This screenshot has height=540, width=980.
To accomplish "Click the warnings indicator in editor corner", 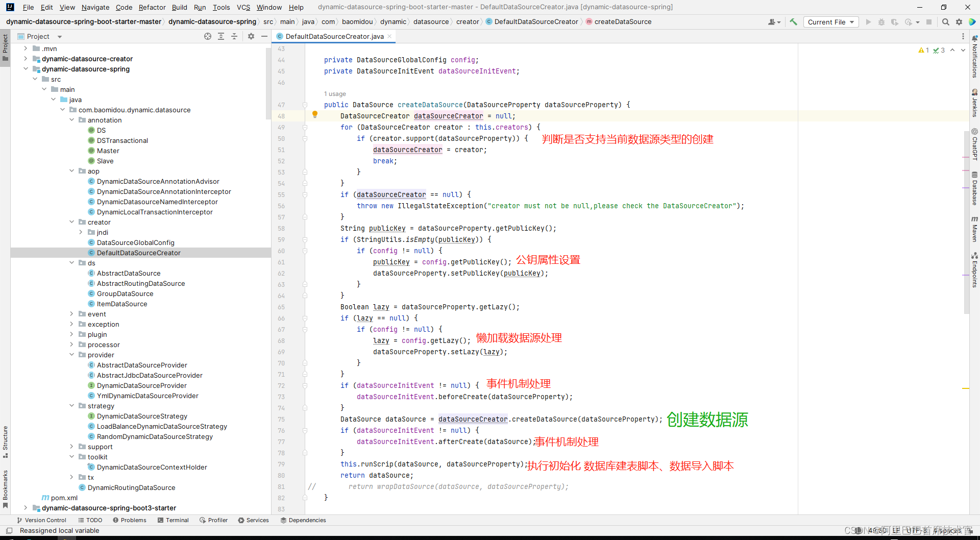I will click(923, 50).
